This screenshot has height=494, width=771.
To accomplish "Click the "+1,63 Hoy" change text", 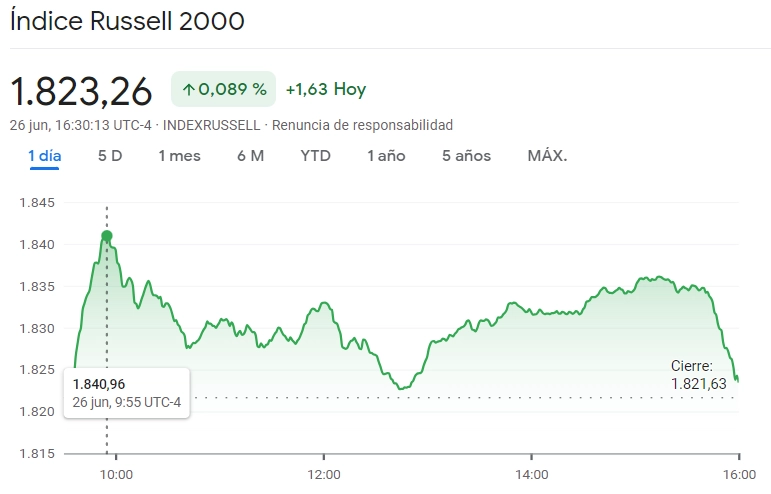I will (x=326, y=90).
